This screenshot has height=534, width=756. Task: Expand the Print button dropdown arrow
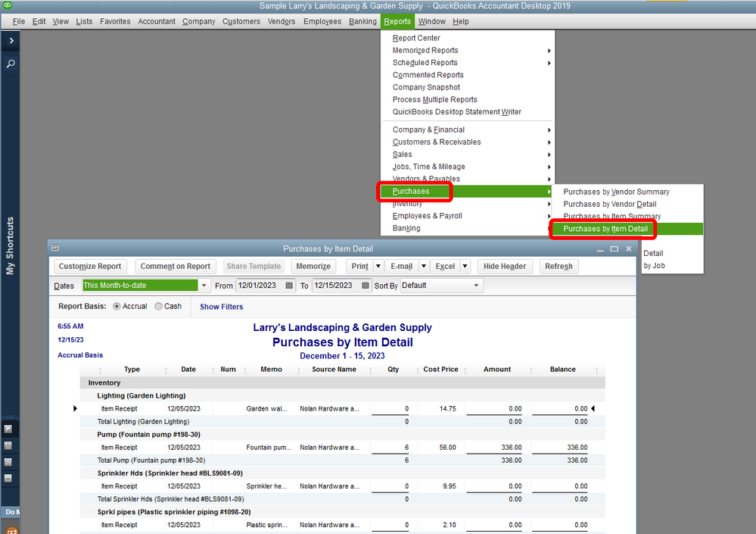coord(378,267)
